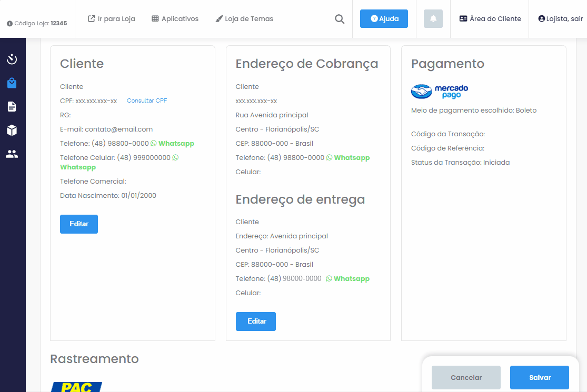
Task: Click Rua Avenida principal billing line
Action: (x=272, y=115)
